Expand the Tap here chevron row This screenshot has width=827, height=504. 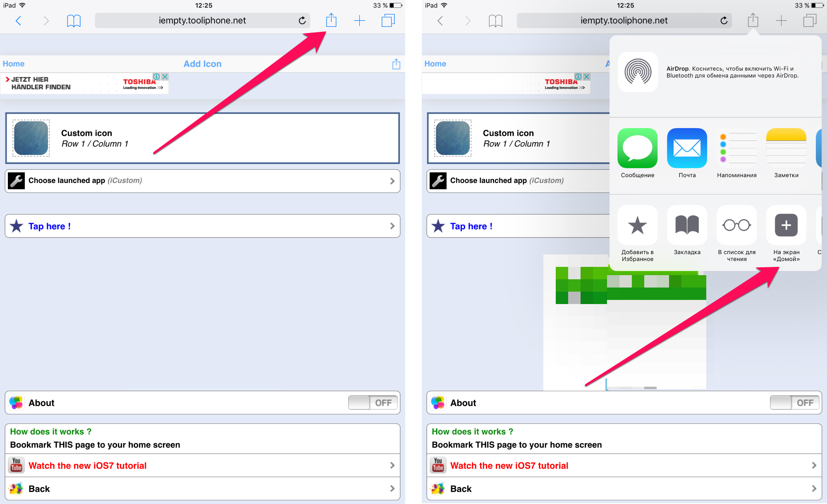(x=391, y=226)
